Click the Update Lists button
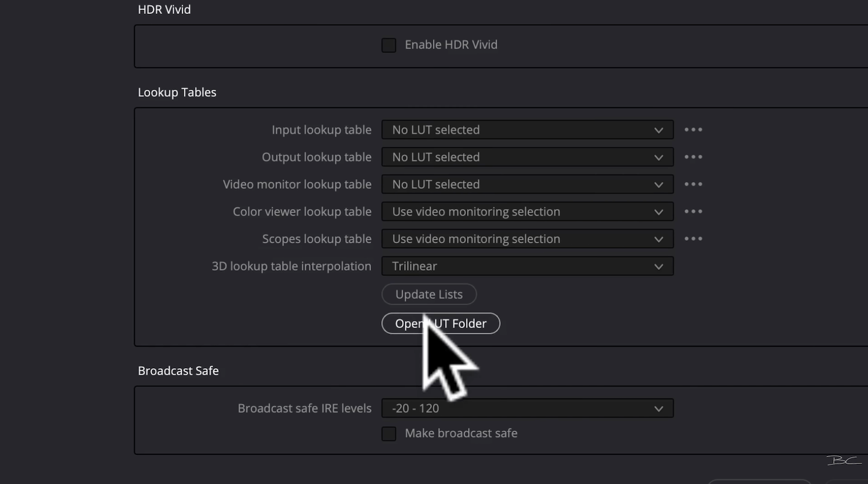The width and height of the screenshot is (868, 484). 429,295
